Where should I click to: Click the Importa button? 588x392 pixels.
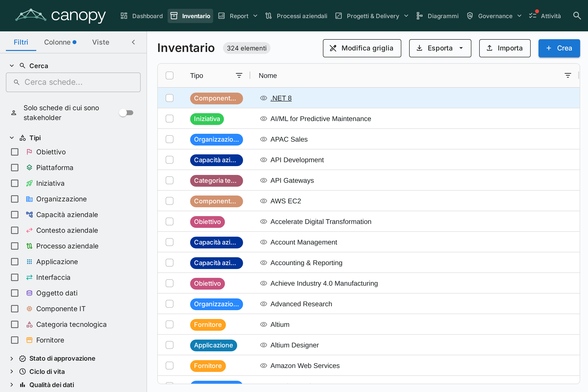[505, 48]
